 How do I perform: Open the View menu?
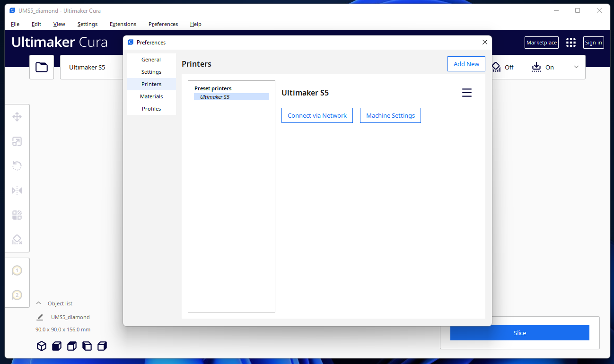(x=59, y=24)
